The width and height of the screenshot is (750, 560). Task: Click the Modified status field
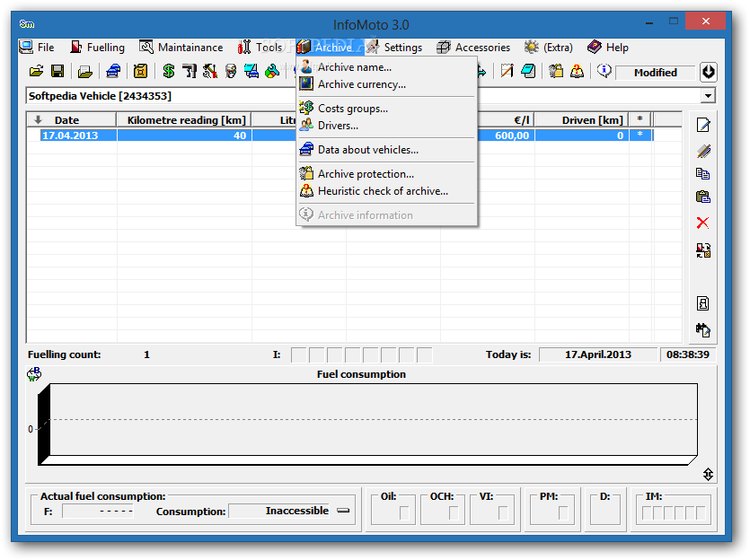(656, 73)
